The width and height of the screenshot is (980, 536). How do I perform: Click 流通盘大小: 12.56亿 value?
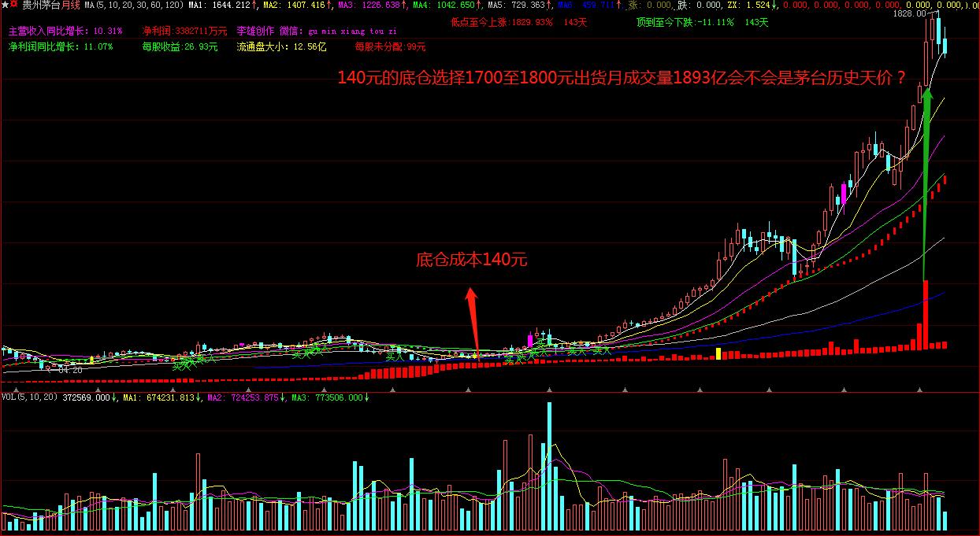(x=282, y=47)
